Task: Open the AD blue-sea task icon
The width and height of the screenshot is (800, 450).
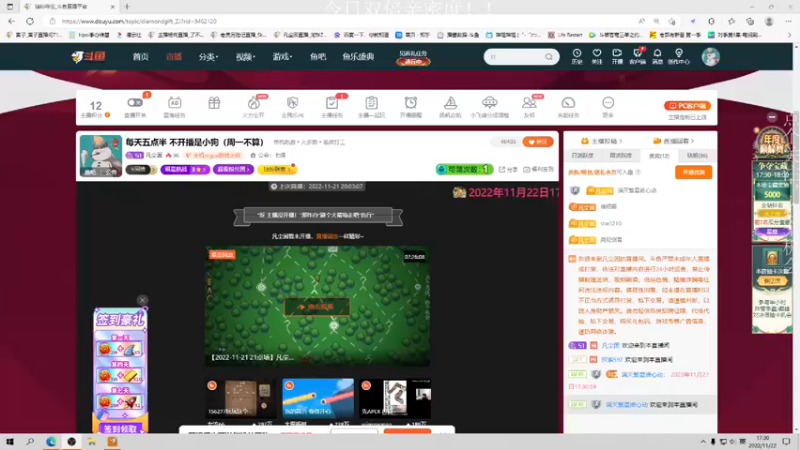Action: tap(174, 107)
